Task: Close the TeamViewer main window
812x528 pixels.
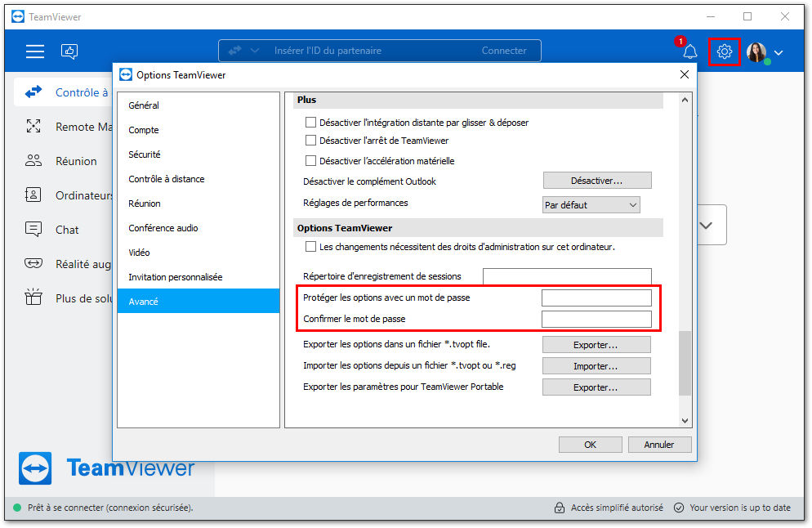Action: coord(785,16)
